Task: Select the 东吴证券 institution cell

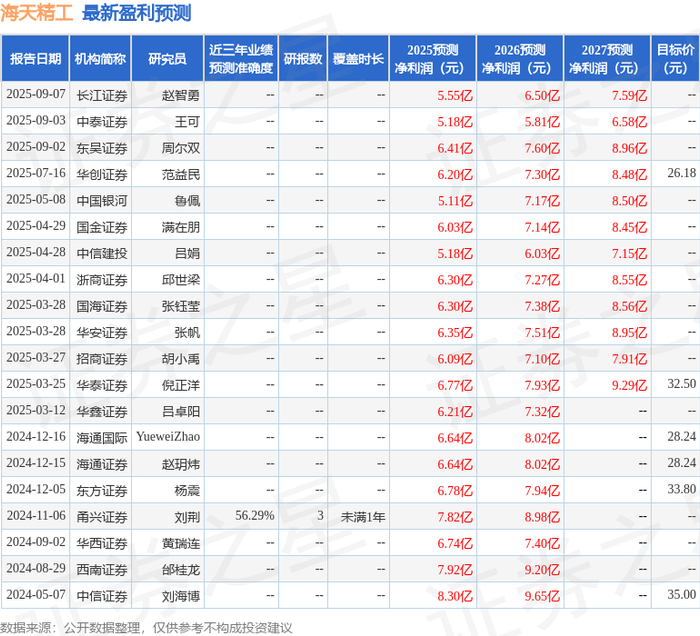Action: tap(102, 148)
